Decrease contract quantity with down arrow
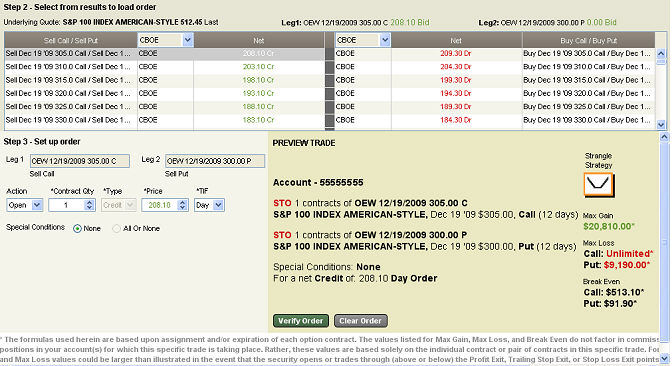The width and height of the screenshot is (672, 366). (89, 208)
